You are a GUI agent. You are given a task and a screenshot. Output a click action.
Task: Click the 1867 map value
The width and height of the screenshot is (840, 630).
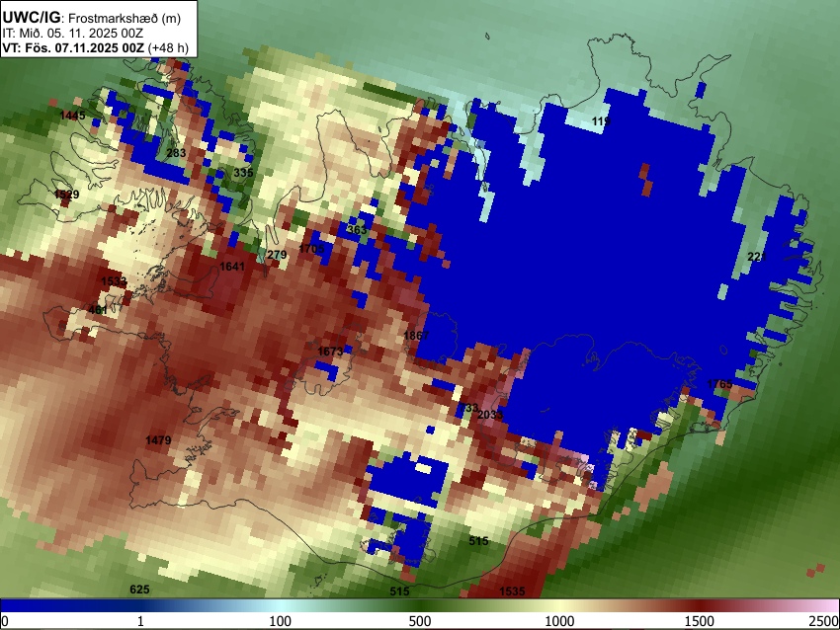416,336
